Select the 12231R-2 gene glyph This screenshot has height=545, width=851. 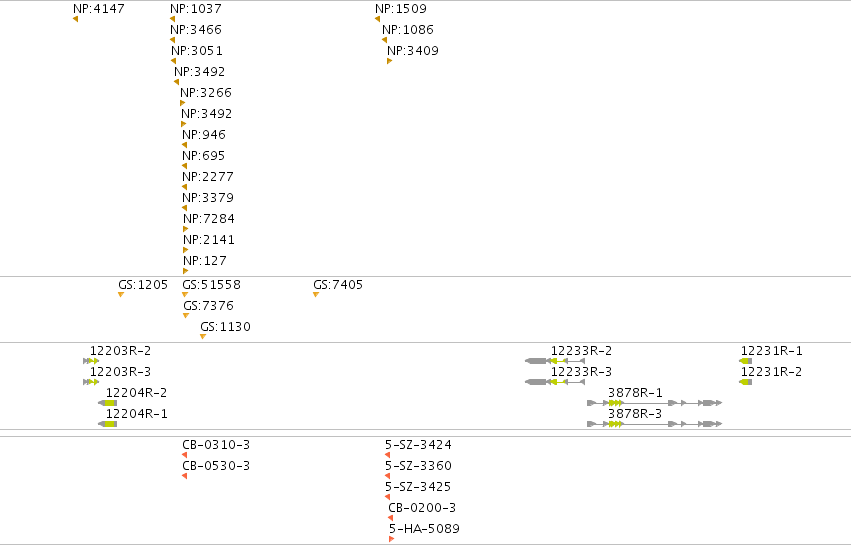click(746, 382)
